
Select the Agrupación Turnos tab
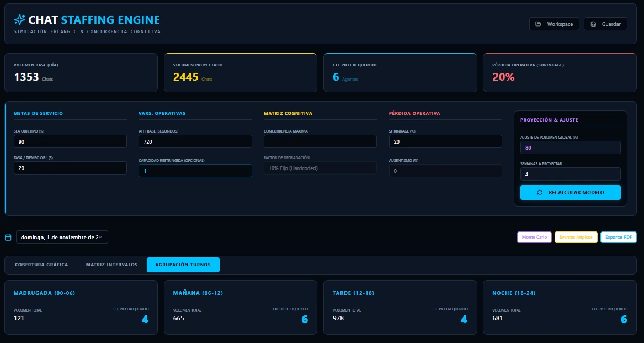click(183, 265)
